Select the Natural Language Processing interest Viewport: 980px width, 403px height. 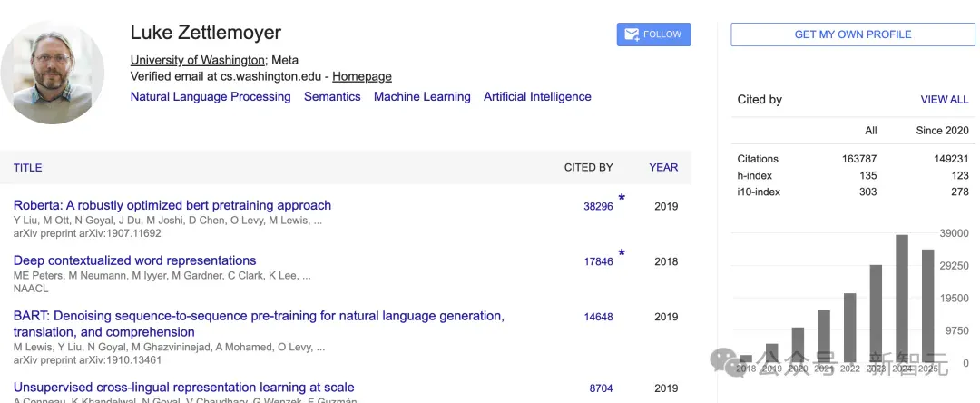pos(211,97)
